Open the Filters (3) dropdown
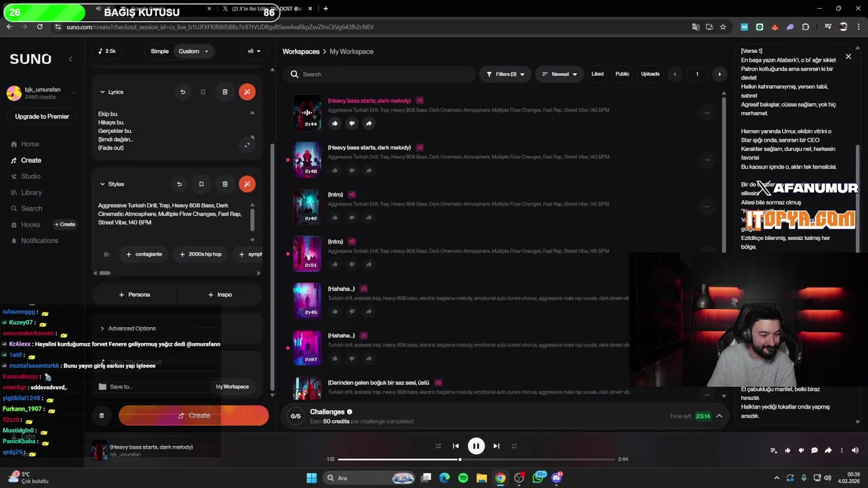This screenshot has width=868, height=488. tap(506, 74)
